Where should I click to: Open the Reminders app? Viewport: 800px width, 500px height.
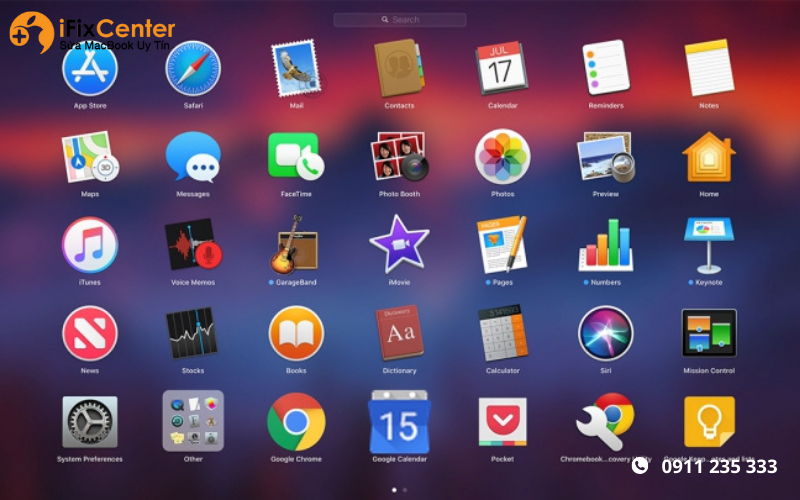tap(606, 68)
